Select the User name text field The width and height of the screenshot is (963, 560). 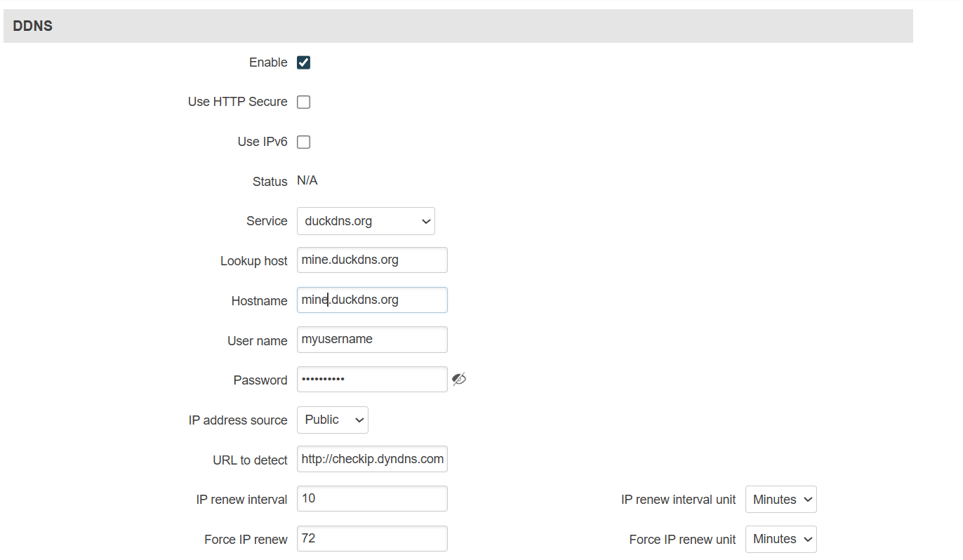click(372, 340)
